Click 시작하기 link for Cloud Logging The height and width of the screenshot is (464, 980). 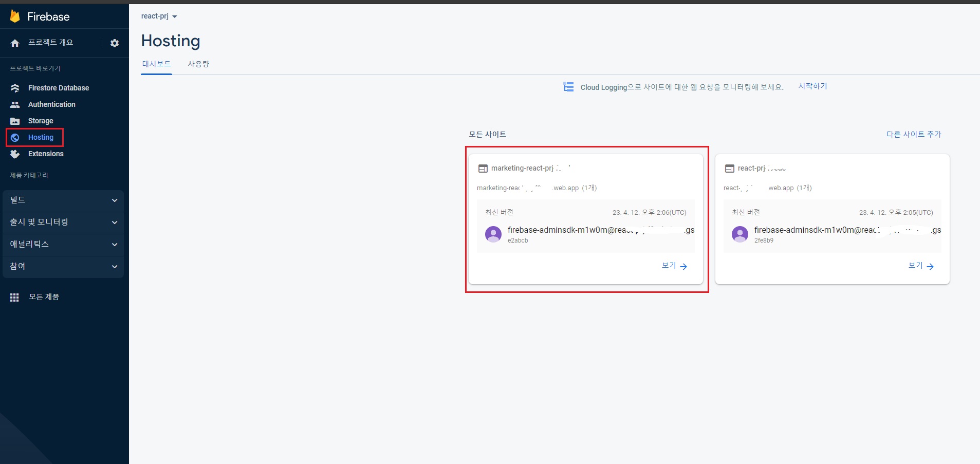[x=813, y=86]
